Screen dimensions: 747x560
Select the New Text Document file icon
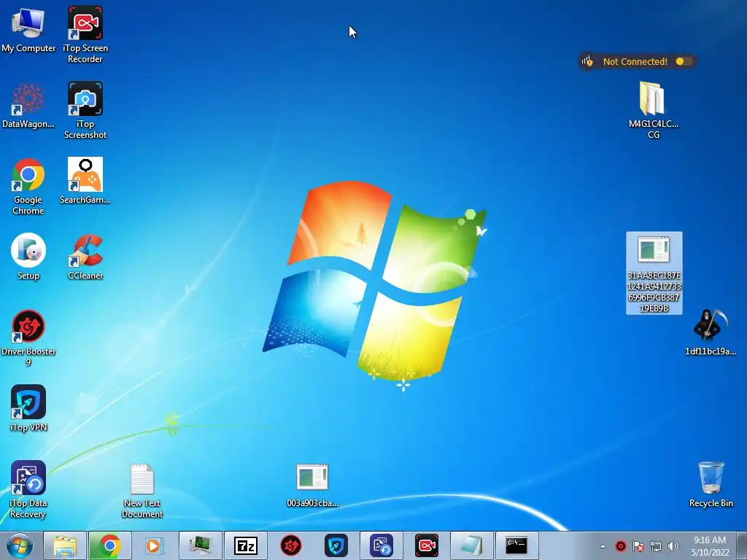[x=142, y=491]
